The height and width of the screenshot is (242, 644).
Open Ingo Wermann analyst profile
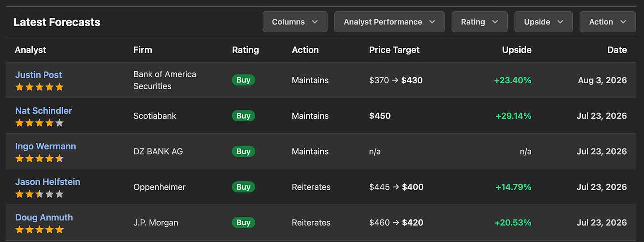tap(46, 146)
